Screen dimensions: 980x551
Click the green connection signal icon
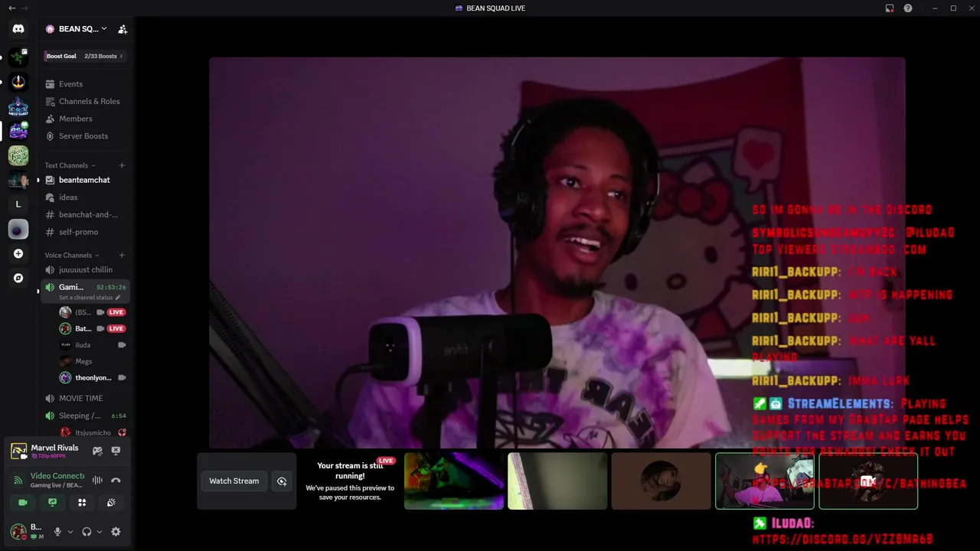[x=18, y=481]
